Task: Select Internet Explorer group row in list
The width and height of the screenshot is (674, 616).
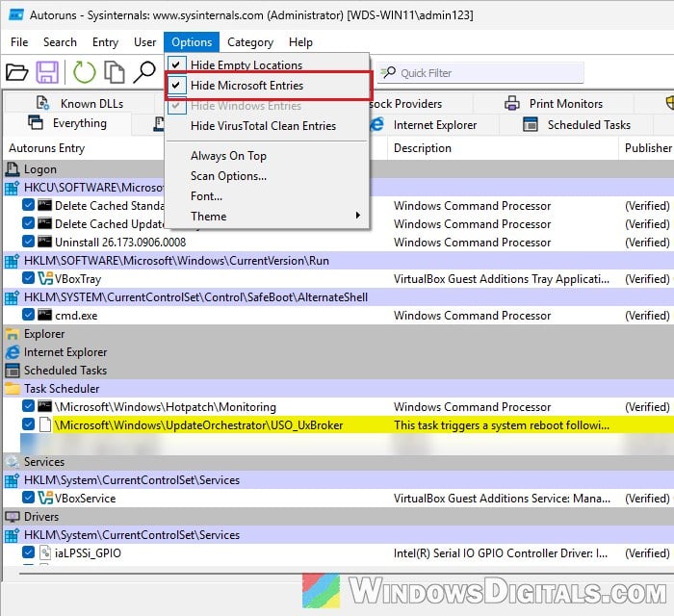Action: point(339,352)
